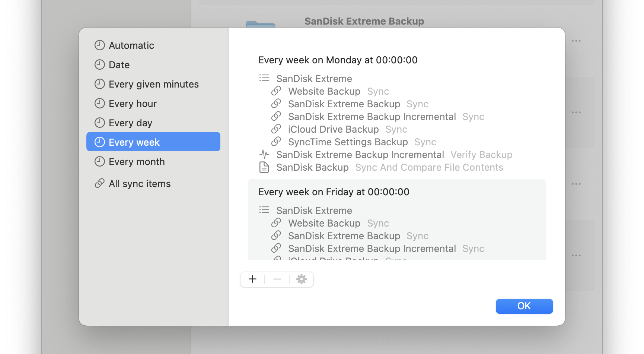Click link icon for Backup Incremental Sync under Monday
Image resolution: width=644 pixels, height=354 pixels.
click(x=276, y=116)
